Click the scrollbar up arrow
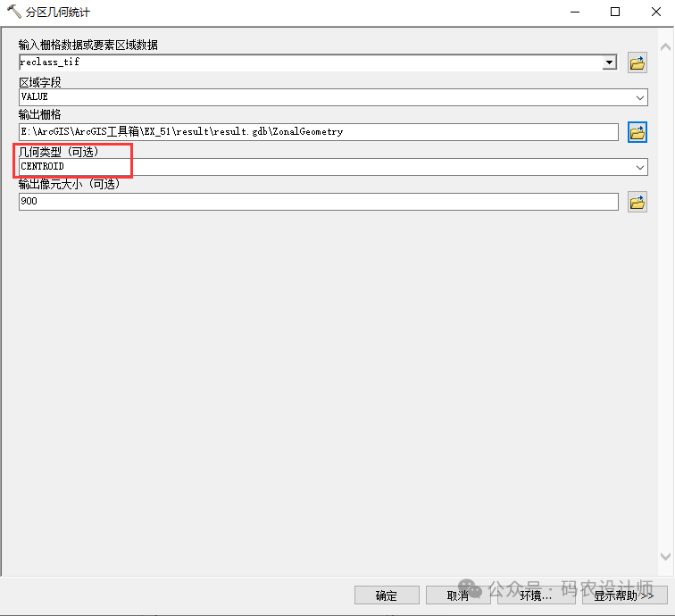The height and width of the screenshot is (616, 675). point(666,45)
